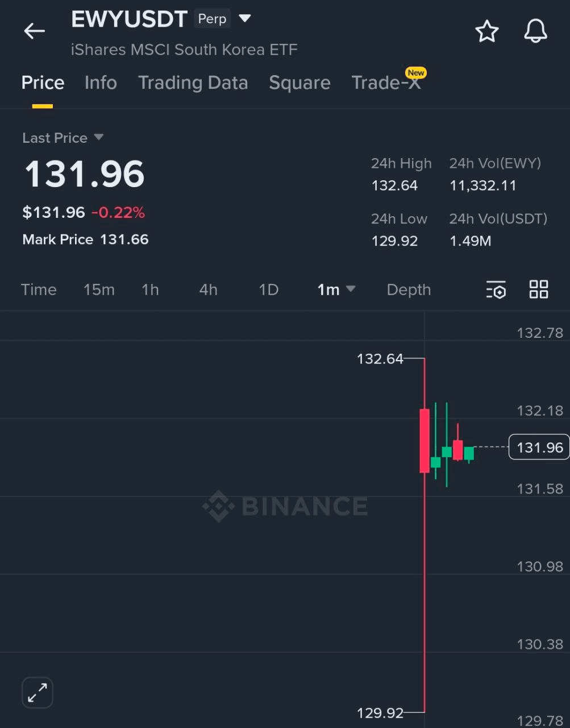This screenshot has width=570, height=728.
Task: Switch to the Info tab
Action: [101, 83]
